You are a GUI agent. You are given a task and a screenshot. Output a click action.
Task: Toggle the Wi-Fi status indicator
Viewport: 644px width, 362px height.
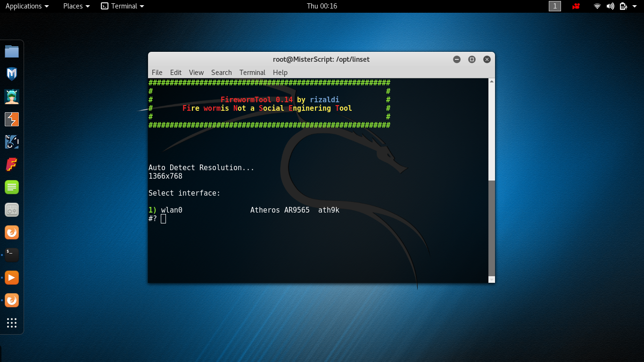(x=597, y=6)
